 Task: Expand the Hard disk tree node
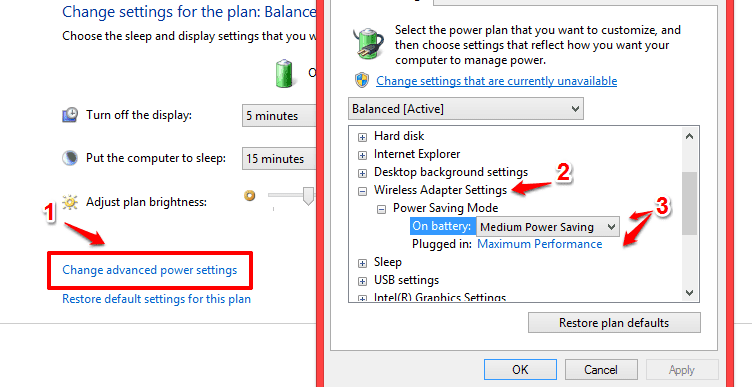pos(363,137)
